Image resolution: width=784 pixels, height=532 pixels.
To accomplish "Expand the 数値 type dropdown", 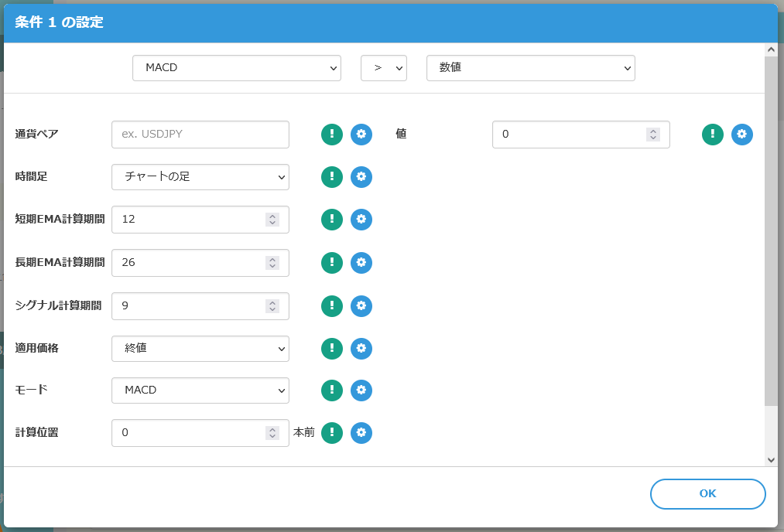I will click(x=531, y=68).
